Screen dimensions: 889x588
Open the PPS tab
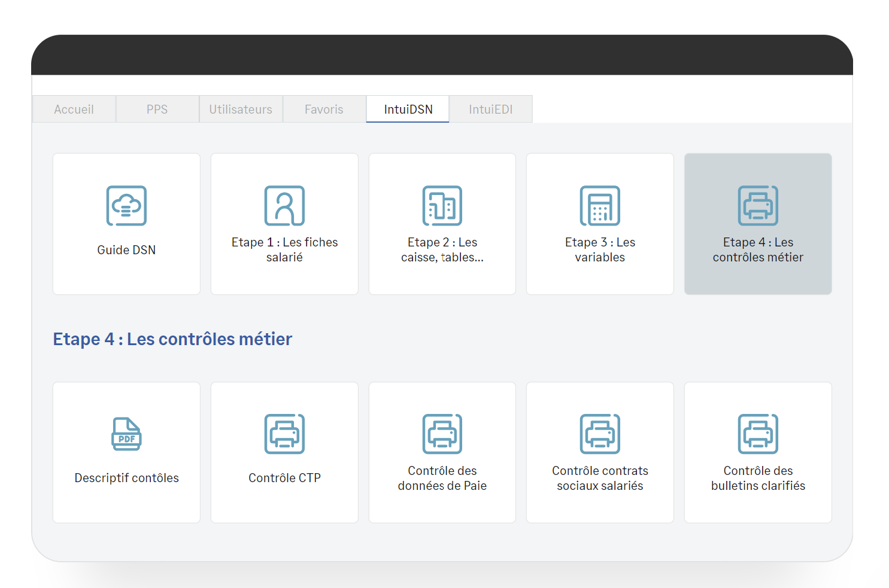coord(157,109)
